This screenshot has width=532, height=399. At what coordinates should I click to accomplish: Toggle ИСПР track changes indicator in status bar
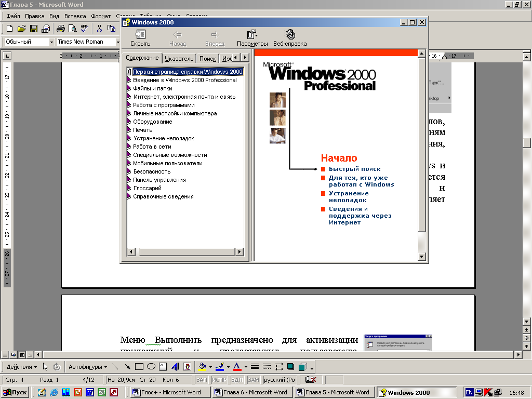click(x=219, y=380)
